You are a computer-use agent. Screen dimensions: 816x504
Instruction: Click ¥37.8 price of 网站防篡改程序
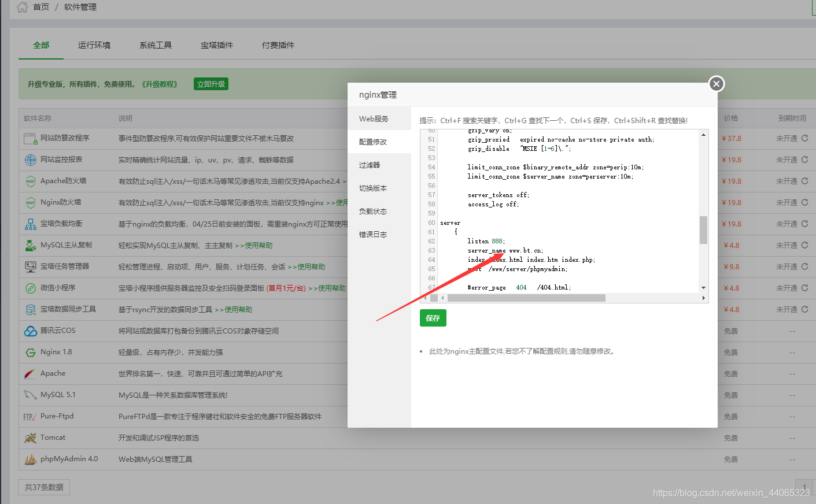coord(732,139)
